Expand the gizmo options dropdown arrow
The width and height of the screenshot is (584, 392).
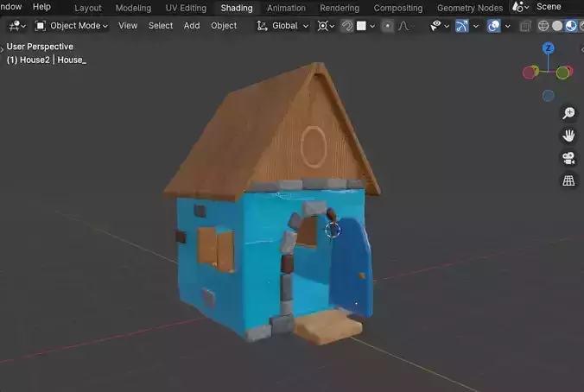(476, 26)
